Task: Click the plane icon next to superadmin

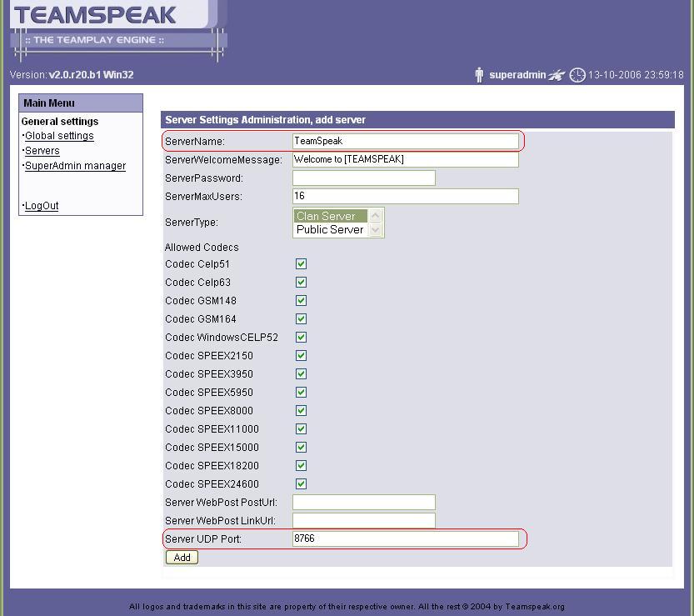Action: click(x=557, y=75)
